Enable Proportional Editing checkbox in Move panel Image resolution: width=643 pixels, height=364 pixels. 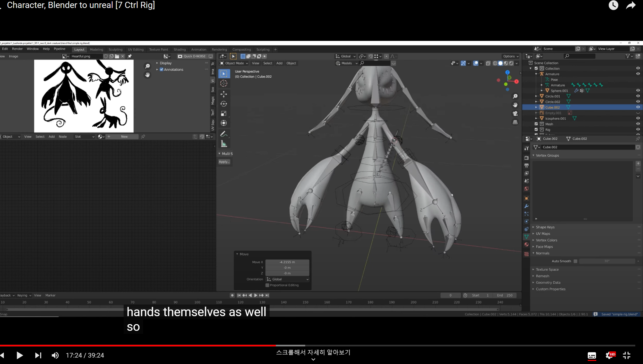[267, 285]
